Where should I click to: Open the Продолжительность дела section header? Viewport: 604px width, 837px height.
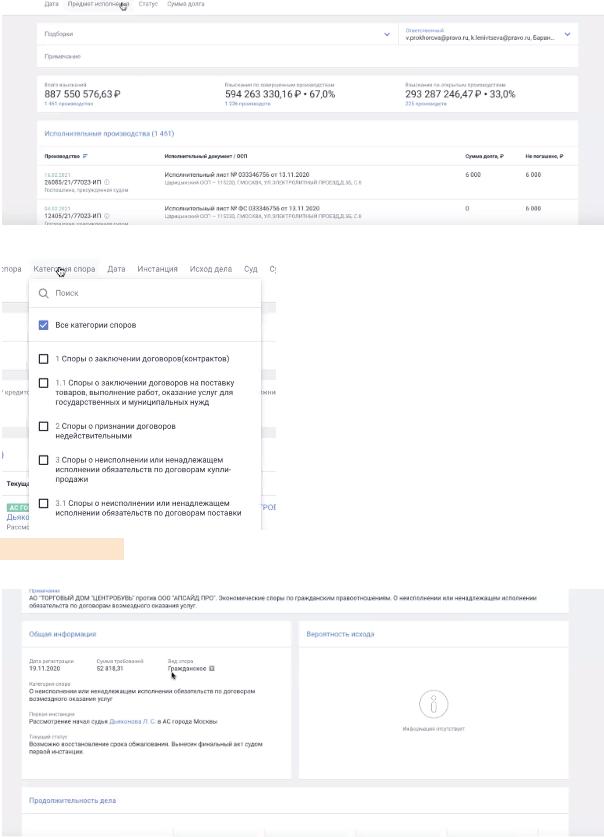click(72, 801)
